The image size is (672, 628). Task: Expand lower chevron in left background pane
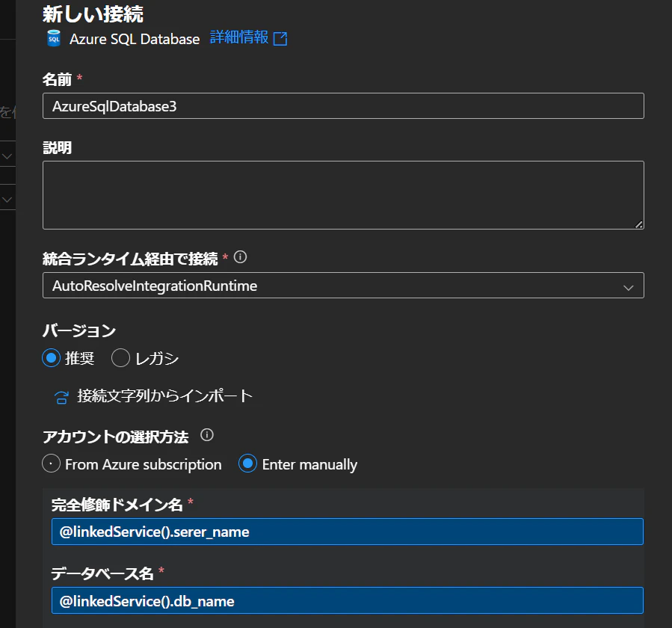tap(7, 200)
